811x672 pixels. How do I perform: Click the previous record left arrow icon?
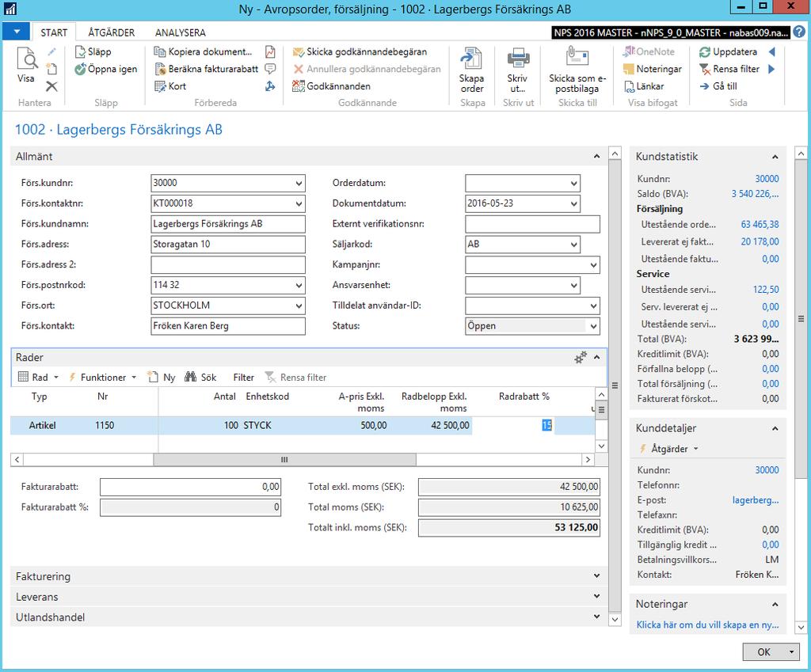[771, 51]
